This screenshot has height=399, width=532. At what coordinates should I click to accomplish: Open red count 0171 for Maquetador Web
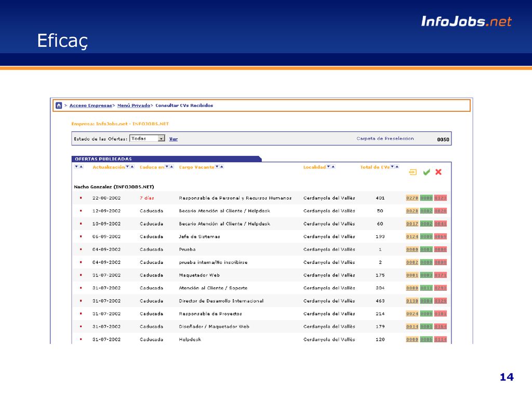coord(441,275)
